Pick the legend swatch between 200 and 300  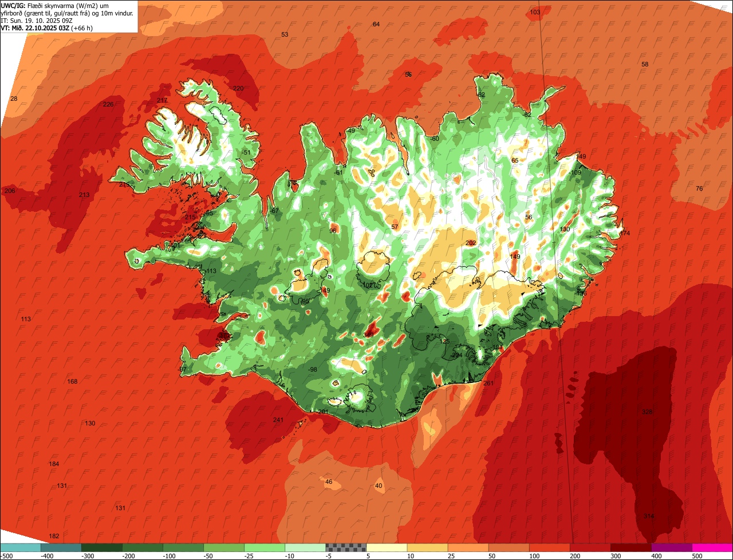[x=590, y=547]
